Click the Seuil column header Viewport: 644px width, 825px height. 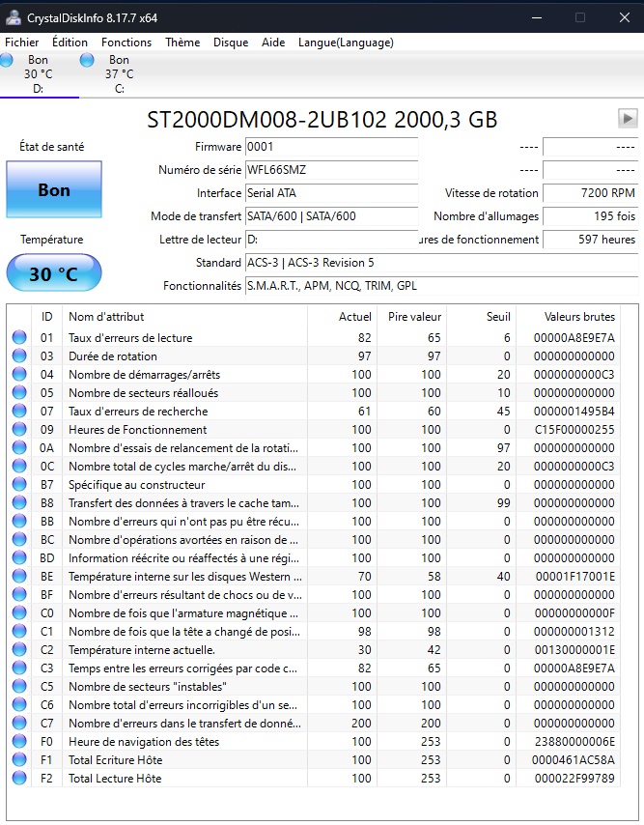[482, 317]
